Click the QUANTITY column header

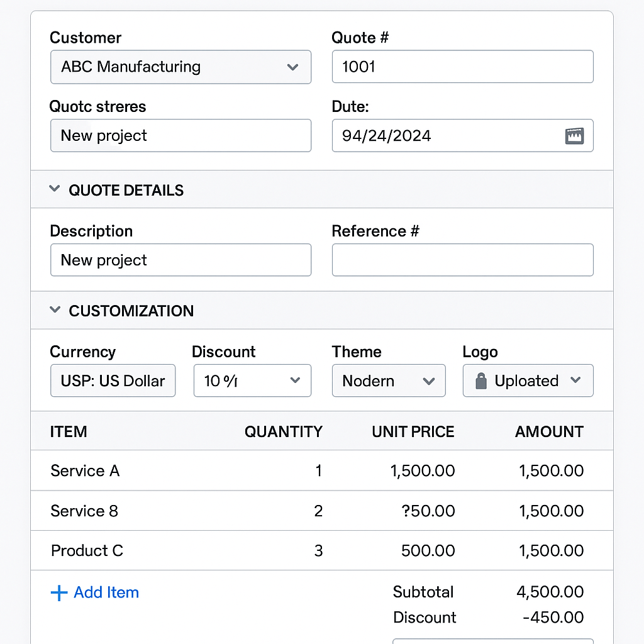coord(283,432)
